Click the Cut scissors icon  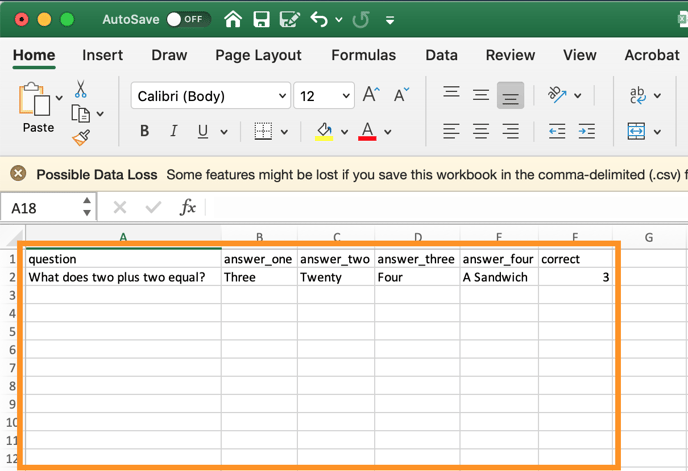pyautogui.click(x=81, y=90)
